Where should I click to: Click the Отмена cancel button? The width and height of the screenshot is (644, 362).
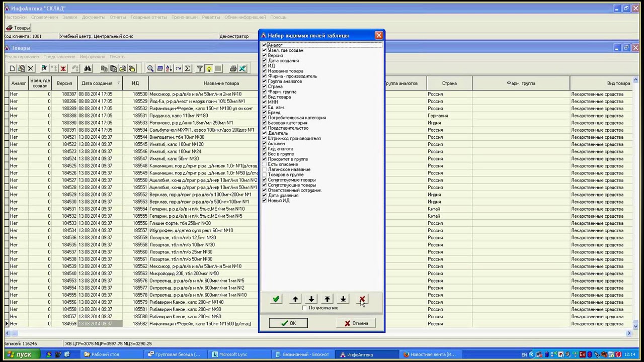tap(356, 323)
